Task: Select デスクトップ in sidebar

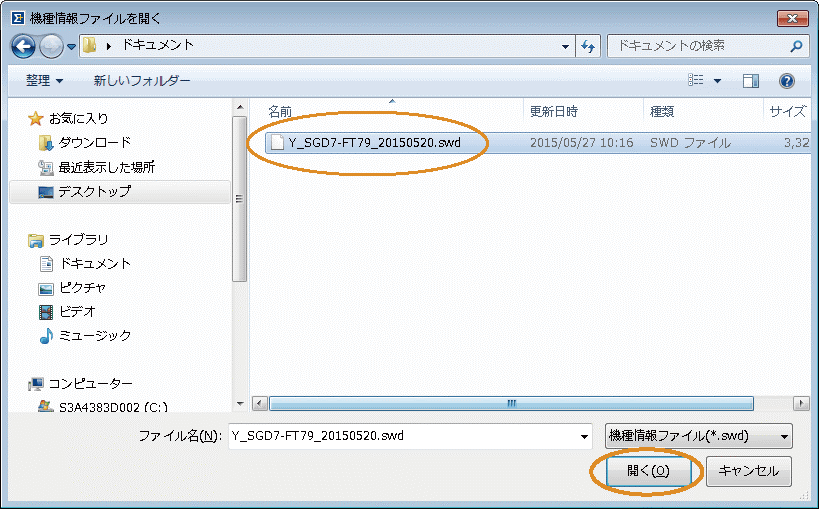Action: coord(120,192)
